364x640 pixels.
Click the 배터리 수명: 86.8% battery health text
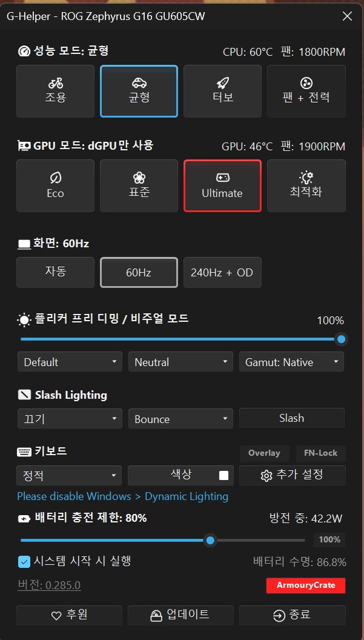pos(300,562)
